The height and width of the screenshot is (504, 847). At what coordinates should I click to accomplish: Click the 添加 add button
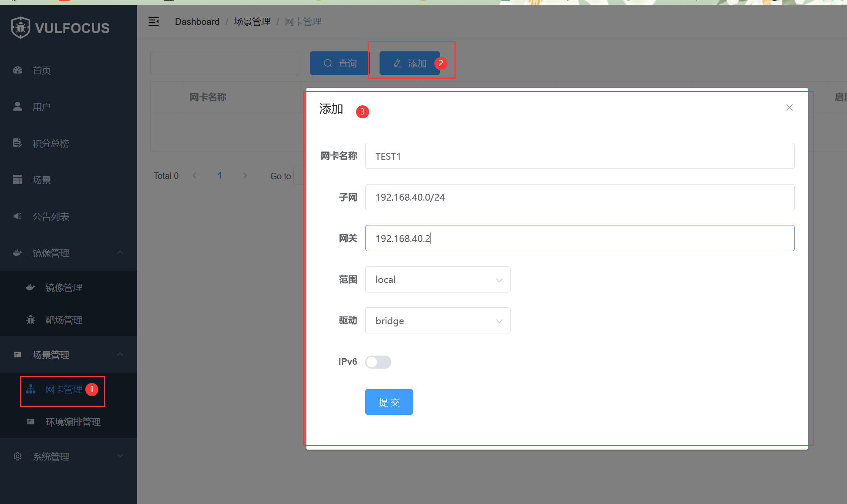410,63
